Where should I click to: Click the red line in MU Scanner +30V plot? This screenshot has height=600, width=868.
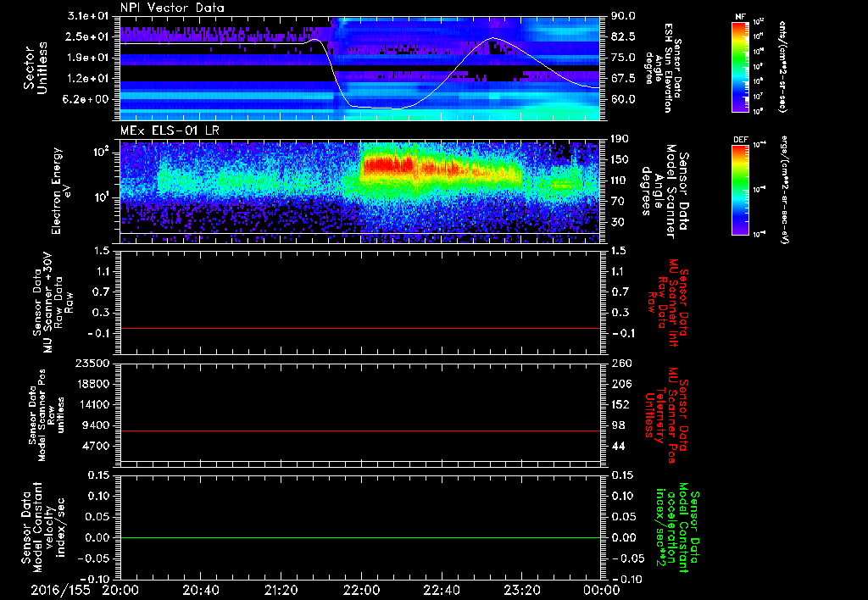[360, 328]
